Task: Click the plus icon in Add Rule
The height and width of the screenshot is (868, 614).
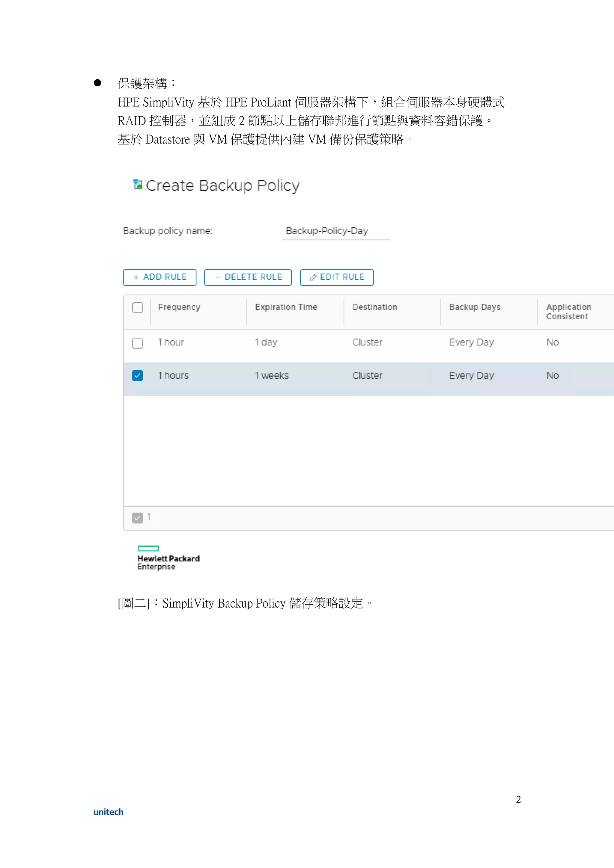Action: (136, 277)
